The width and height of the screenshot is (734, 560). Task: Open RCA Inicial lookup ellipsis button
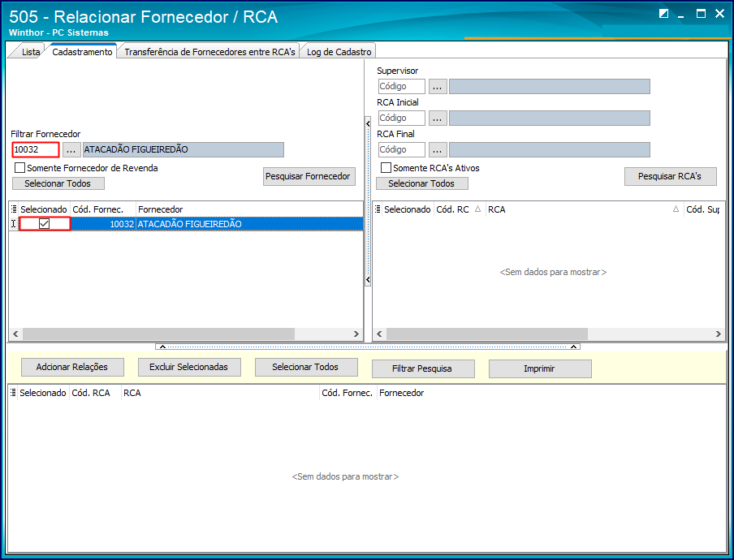pos(438,118)
